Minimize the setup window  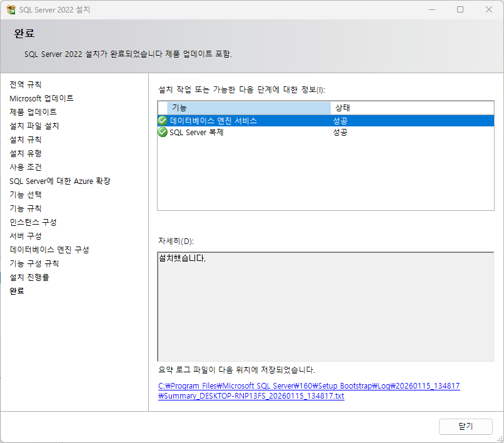(432, 9)
